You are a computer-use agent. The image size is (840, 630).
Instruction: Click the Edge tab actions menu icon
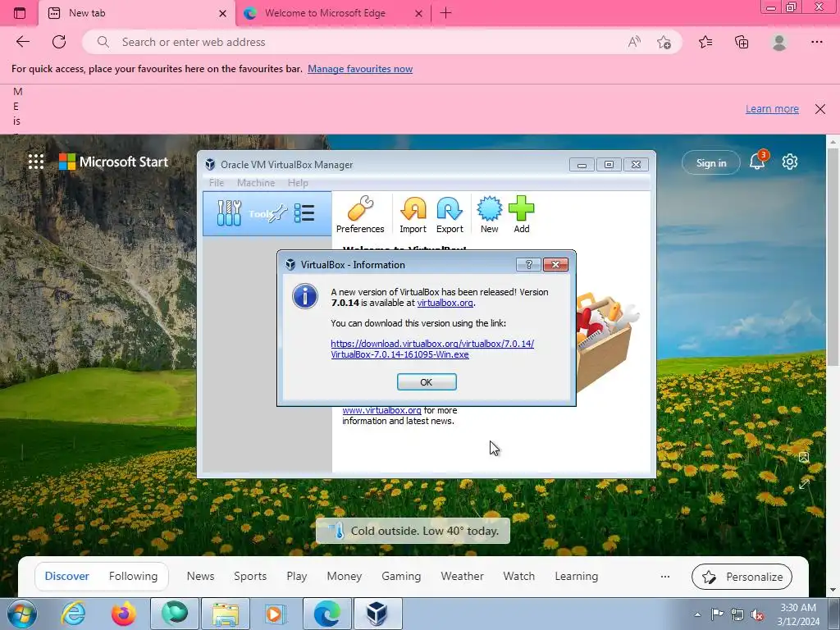20,13
